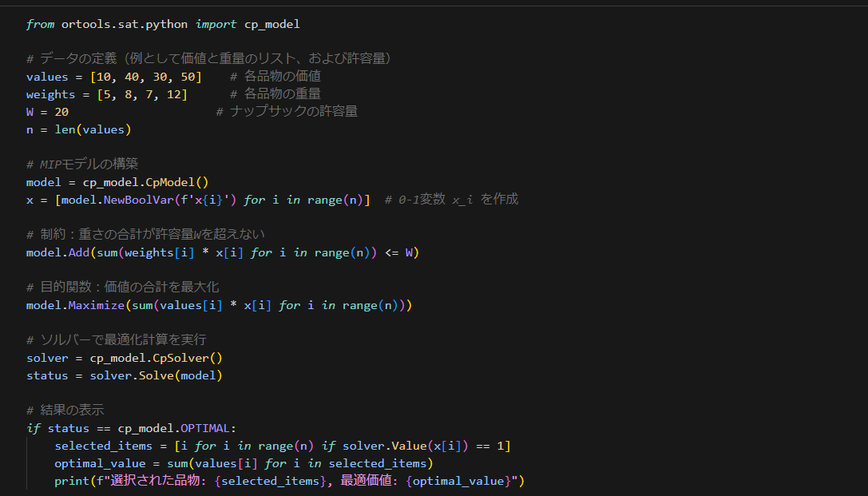
Task: Click the NewBoolVar method name
Action: pos(138,200)
